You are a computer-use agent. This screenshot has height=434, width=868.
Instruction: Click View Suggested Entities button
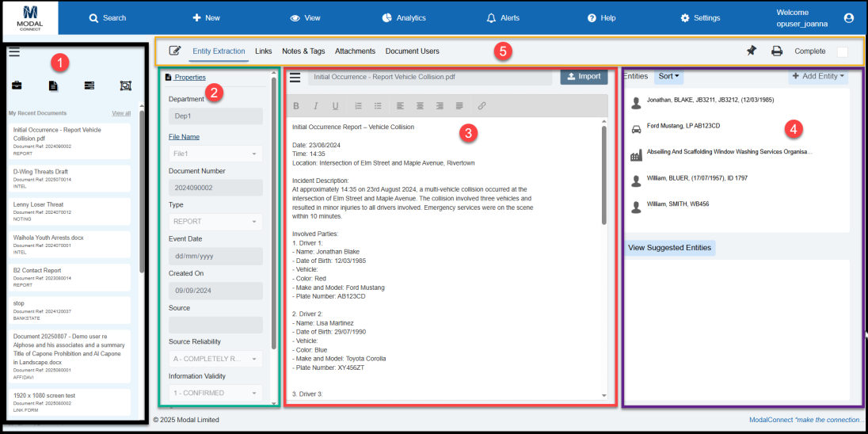click(x=669, y=248)
